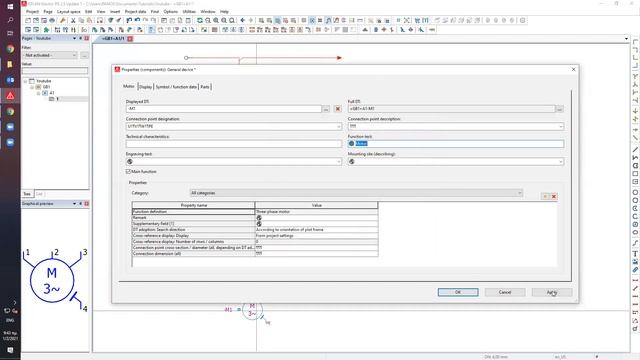Click the red delete property X above the table
This screenshot has width=640, height=360.
click(554, 196)
